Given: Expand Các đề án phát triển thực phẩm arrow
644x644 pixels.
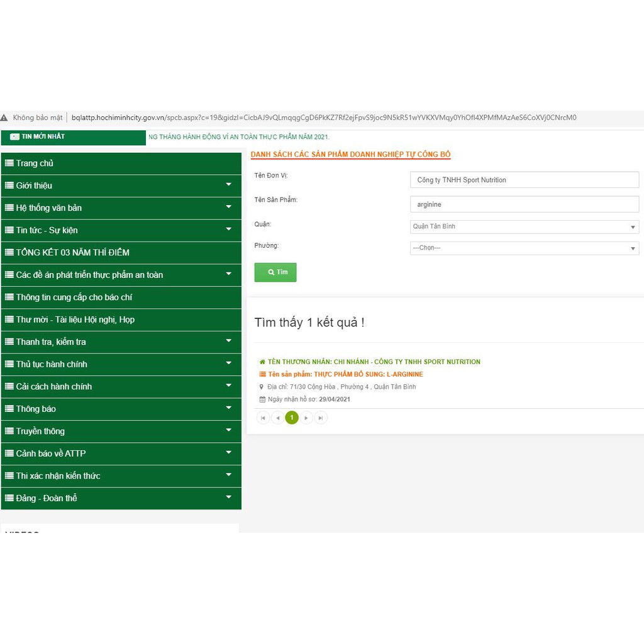Looking at the screenshot, I should pyautogui.click(x=229, y=274).
